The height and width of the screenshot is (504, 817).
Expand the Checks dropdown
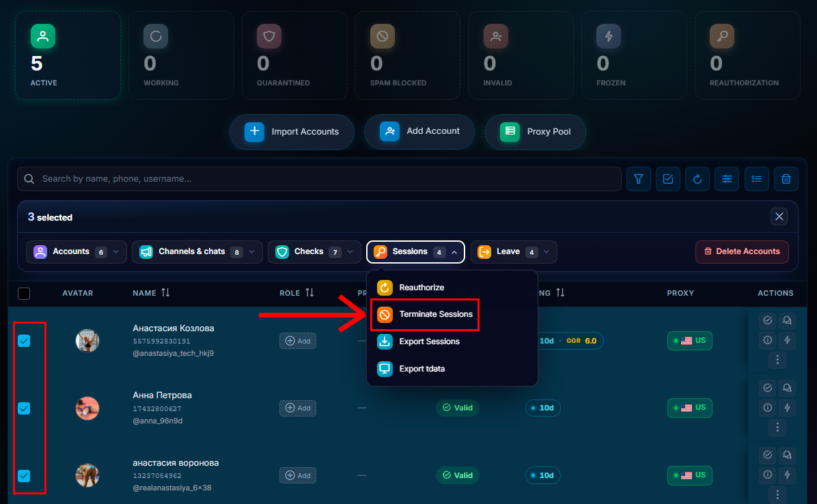(315, 252)
